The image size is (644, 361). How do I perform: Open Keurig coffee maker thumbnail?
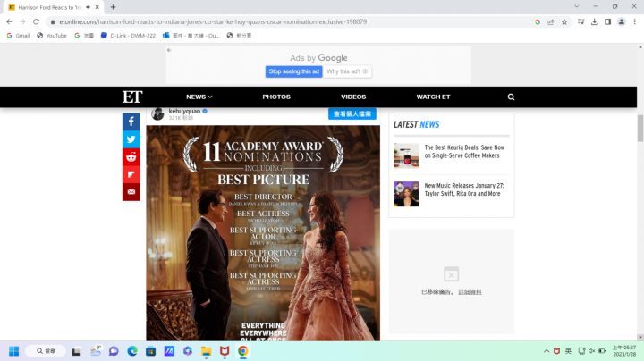point(406,155)
